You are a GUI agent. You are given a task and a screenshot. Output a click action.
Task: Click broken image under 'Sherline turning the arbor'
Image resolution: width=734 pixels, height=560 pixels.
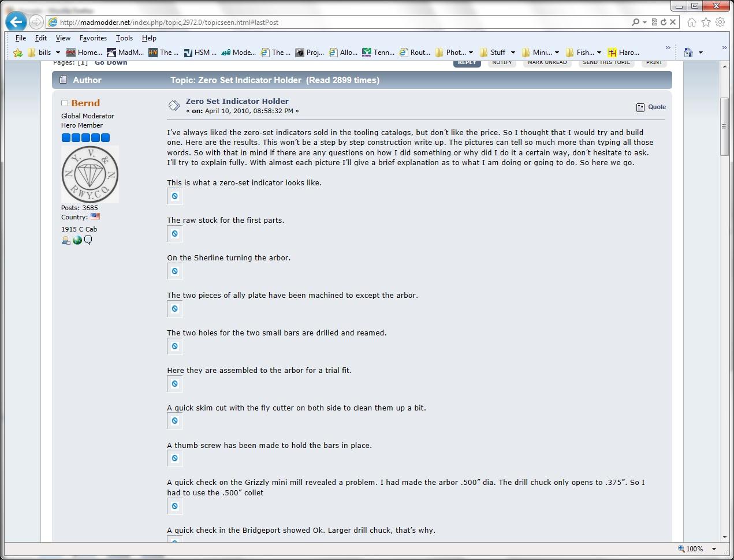click(x=175, y=271)
